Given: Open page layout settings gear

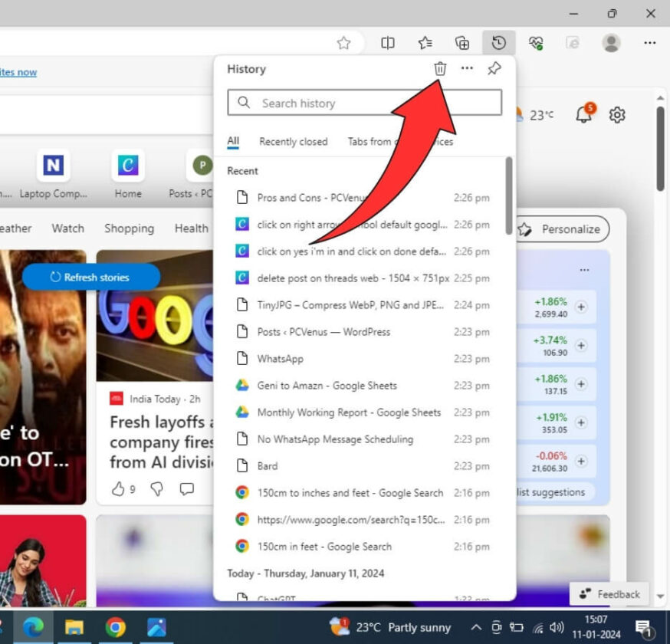Looking at the screenshot, I should [x=617, y=114].
